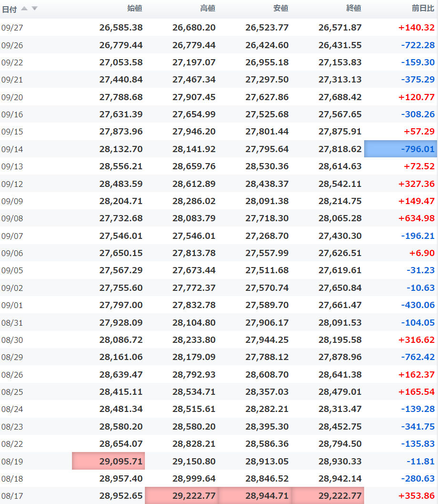Image resolution: width=438 pixels, height=504 pixels.
Task: Click closing price 26,571.87
Action: pos(340,28)
